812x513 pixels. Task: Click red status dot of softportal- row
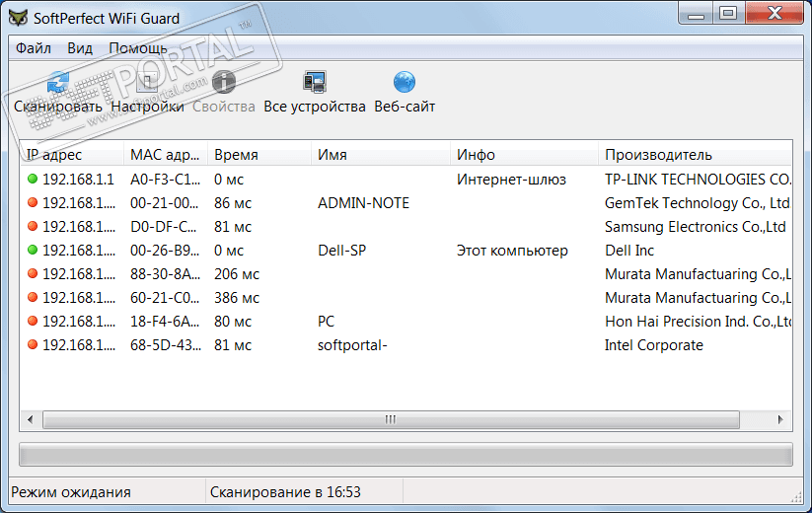point(33,344)
